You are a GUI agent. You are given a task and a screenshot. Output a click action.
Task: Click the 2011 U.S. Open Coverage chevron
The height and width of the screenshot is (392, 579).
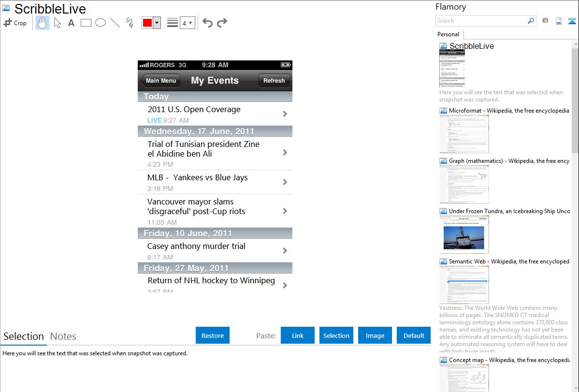285,114
